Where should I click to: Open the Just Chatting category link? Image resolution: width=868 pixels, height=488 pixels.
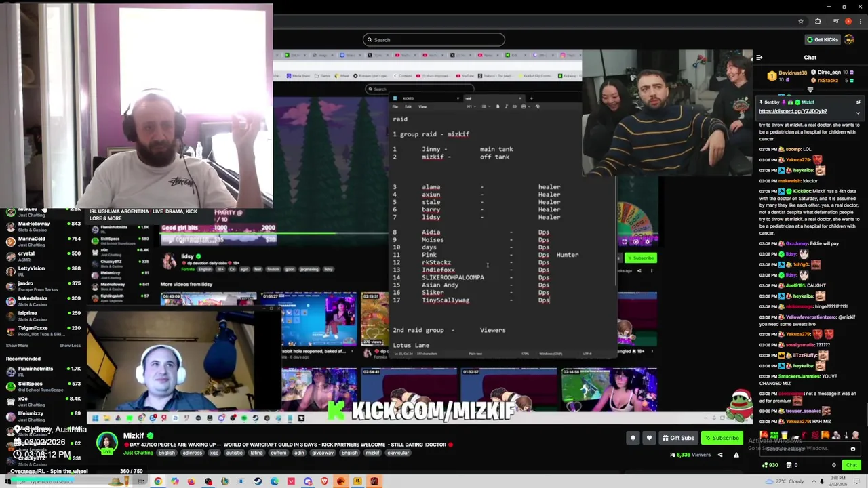[x=138, y=453]
